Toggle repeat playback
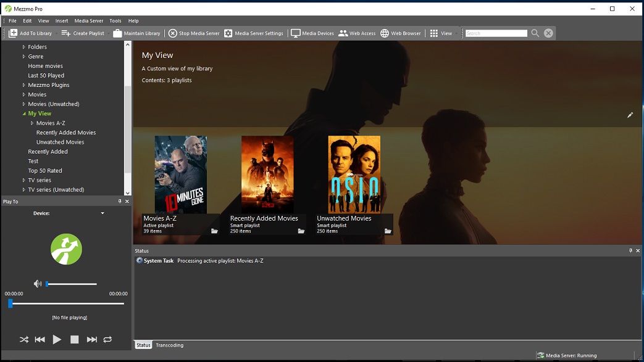 point(107,339)
